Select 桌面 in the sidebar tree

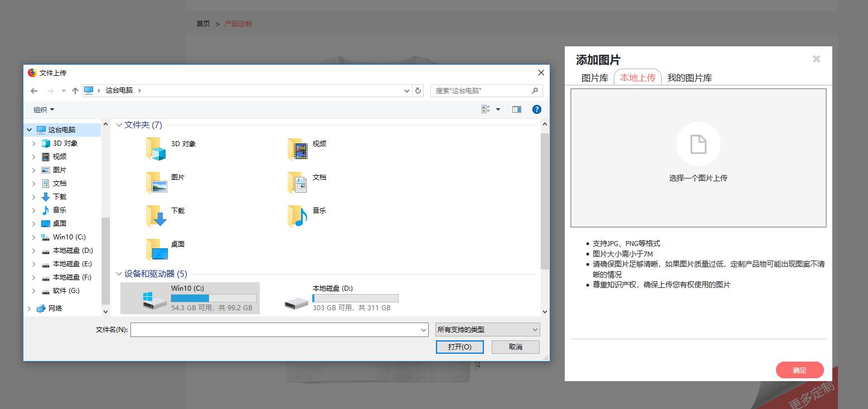tap(60, 224)
